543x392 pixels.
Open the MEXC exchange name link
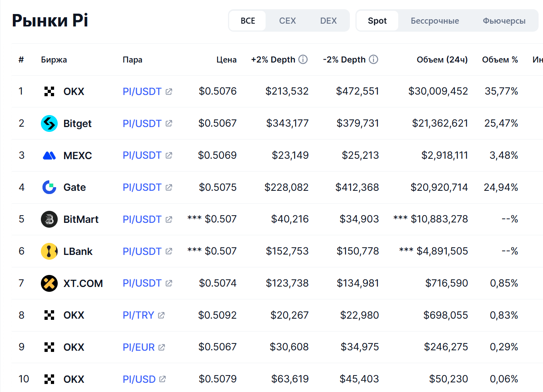pyautogui.click(x=78, y=156)
